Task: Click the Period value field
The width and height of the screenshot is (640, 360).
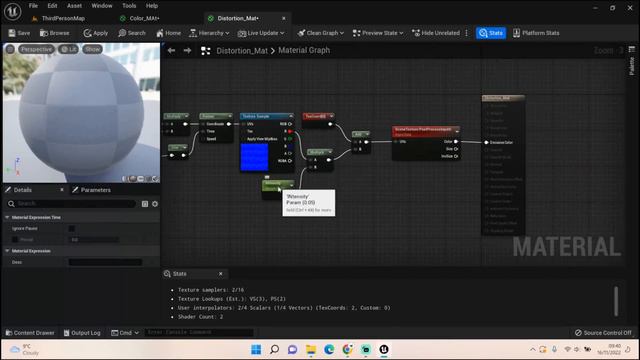Action: 95,240
